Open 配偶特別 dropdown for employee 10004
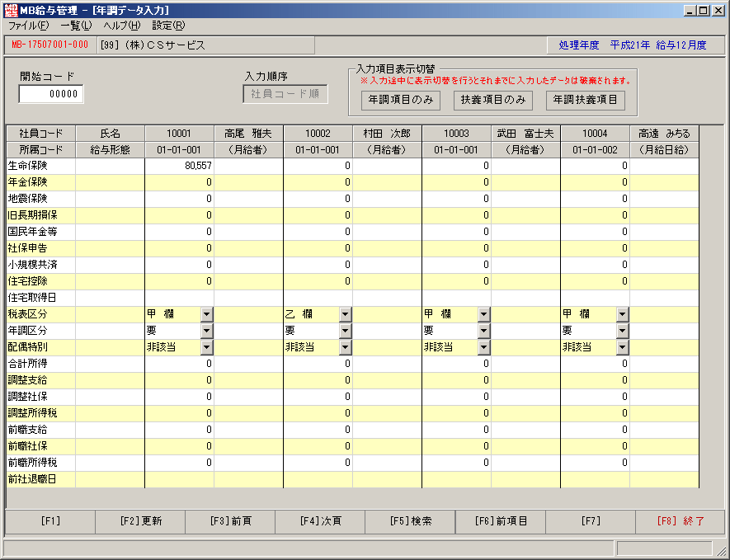 coord(623,347)
